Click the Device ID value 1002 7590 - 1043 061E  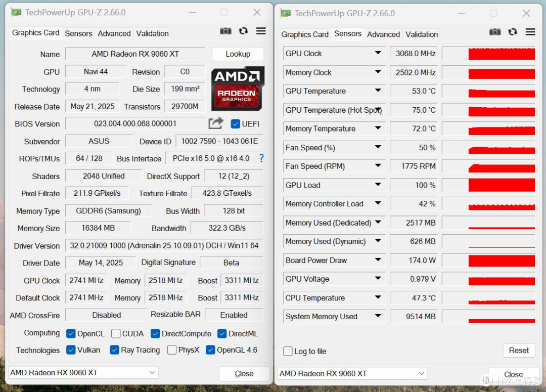(219, 141)
